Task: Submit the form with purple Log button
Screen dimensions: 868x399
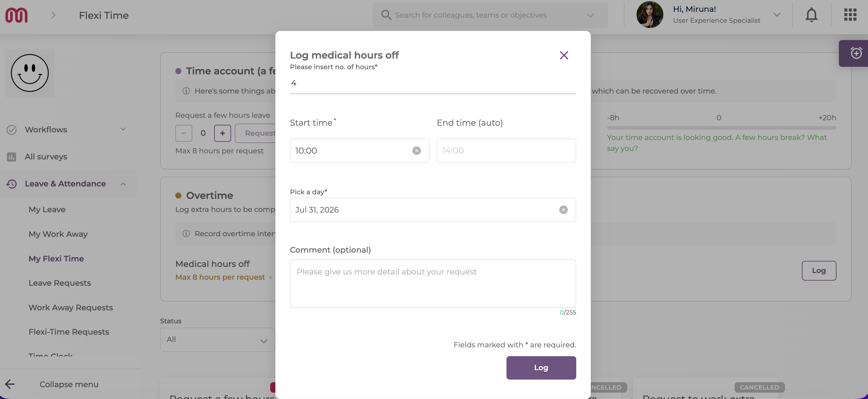Action: [x=541, y=368]
